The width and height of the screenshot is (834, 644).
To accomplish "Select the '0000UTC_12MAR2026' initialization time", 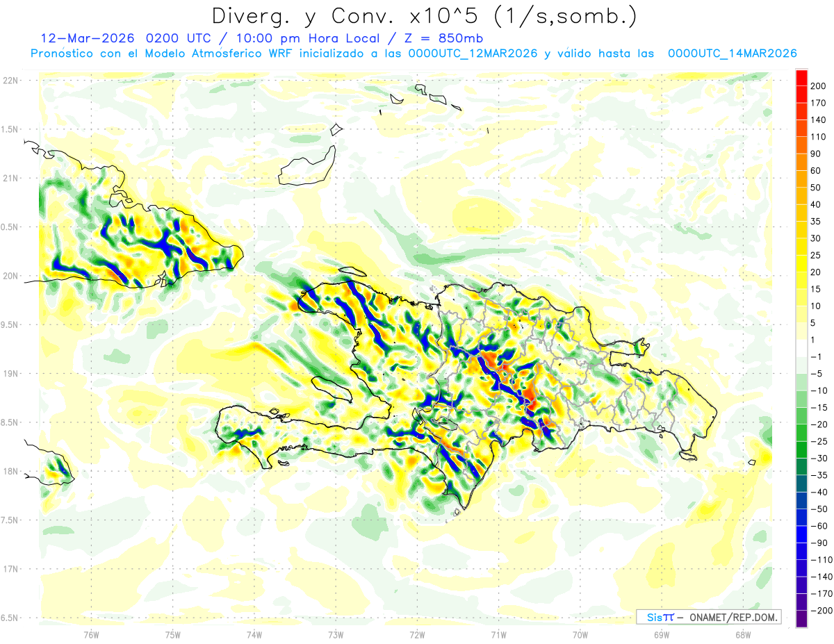I will [473, 53].
